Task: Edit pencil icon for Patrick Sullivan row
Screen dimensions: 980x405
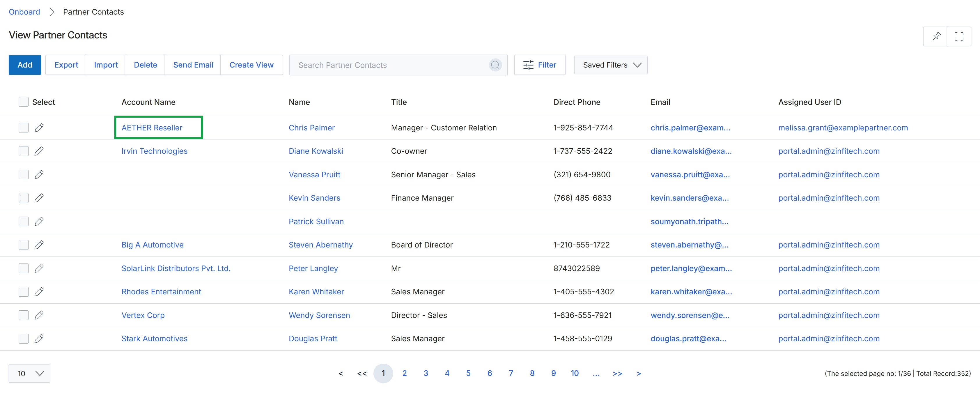Action: coord(39,222)
